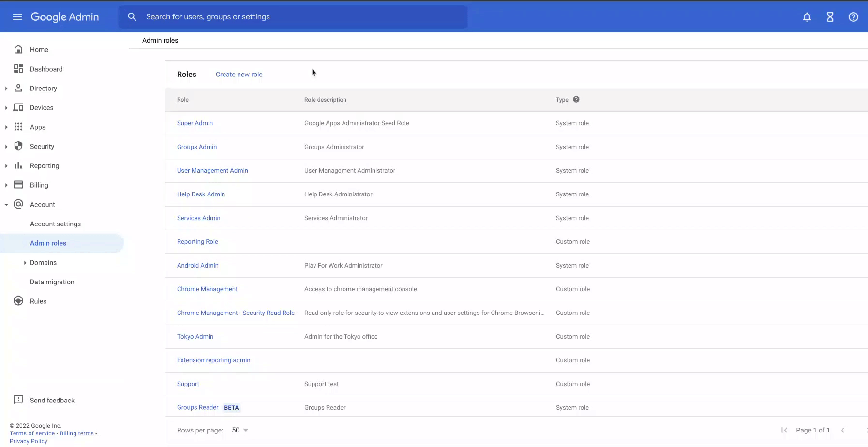This screenshot has width=868, height=447.
Task: Click the Directory person icon
Action: tap(18, 88)
